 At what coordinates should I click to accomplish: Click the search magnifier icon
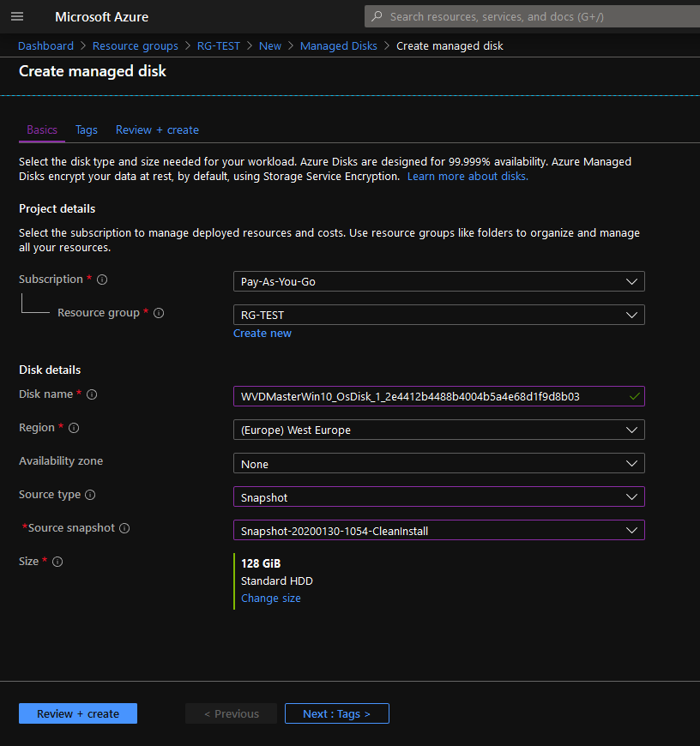377,16
